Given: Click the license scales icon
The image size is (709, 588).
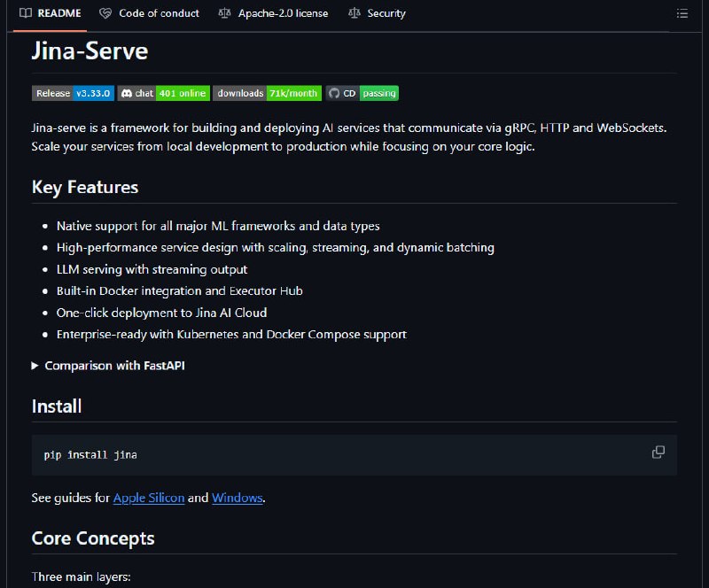Looking at the screenshot, I should [224, 13].
